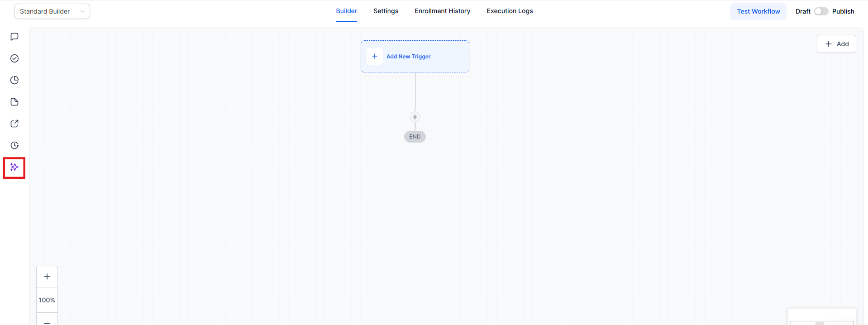Screen dimensions: 868x325
Task: Open the pie chart stats sidebar icon
Action: click(14, 80)
